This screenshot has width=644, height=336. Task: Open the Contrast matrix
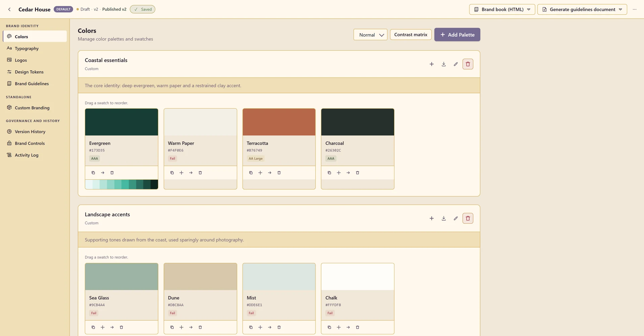point(411,35)
